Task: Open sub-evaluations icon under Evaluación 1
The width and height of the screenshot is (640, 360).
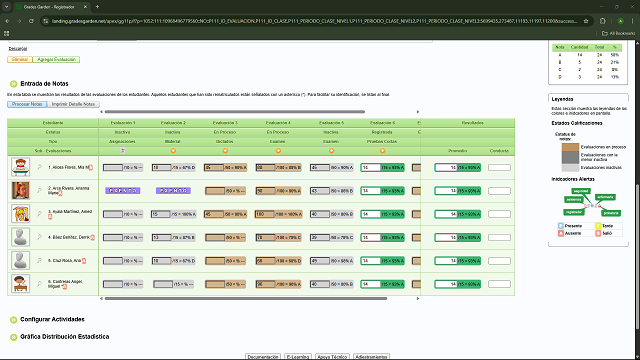Action: [122, 151]
